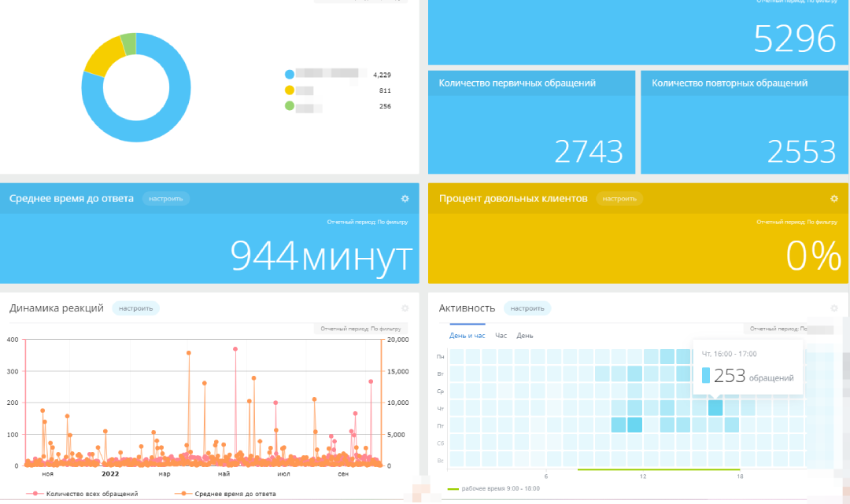This screenshot has height=504, width=850.
Task: Click the legend count 4,229
Action: [382, 75]
